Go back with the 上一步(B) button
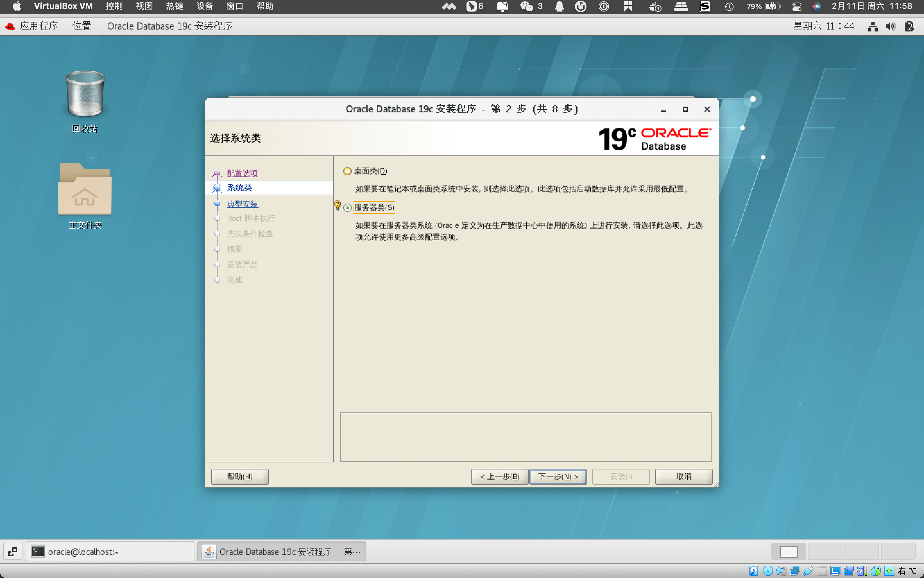 (500, 477)
